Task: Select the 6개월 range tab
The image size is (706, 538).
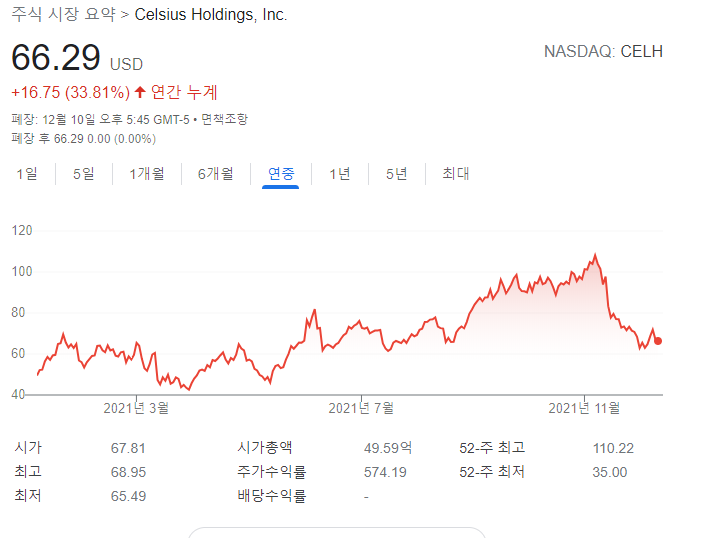Action: pos(216,174)
